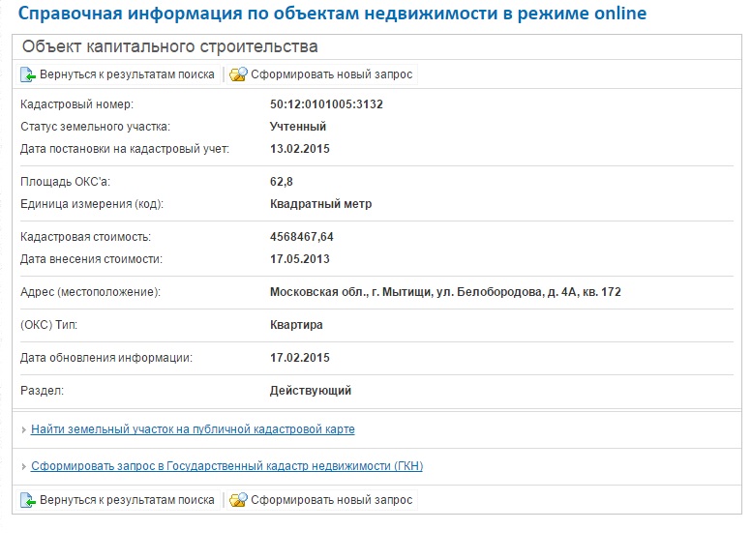Viewport: 752px width, 560px height.
Task: Click the registration date 13.02.2015
Action: coord(299,149)
